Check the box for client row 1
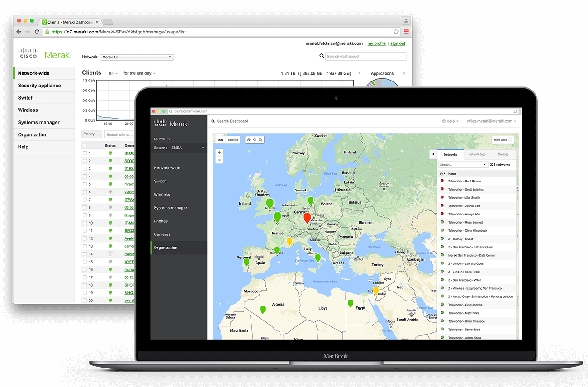Image resolution: width=588 pixels, height=387 pixels. click(x=85, y=153)
